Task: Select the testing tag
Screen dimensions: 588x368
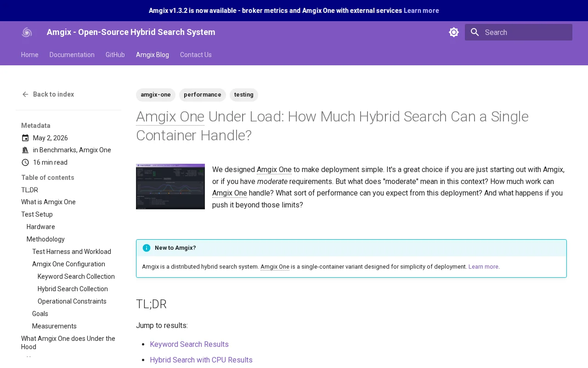Action: tap(244, 95)
